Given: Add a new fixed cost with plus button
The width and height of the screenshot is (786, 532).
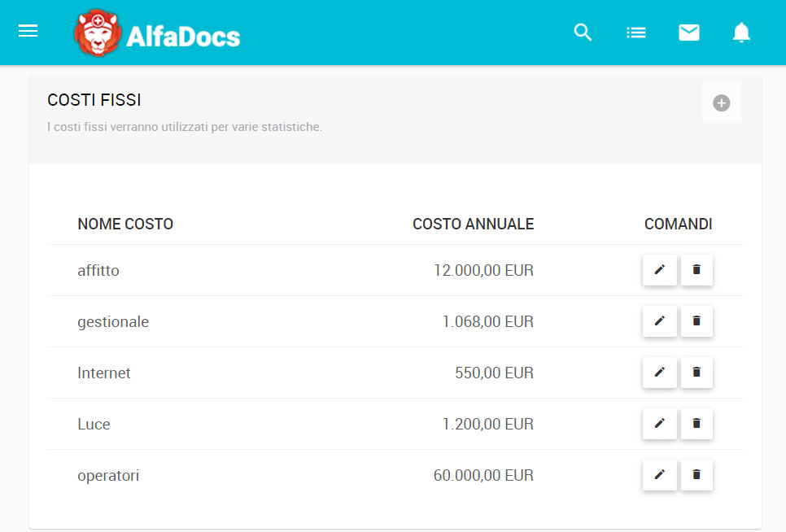Looking at the screenshot, I should tap(722, 103).
